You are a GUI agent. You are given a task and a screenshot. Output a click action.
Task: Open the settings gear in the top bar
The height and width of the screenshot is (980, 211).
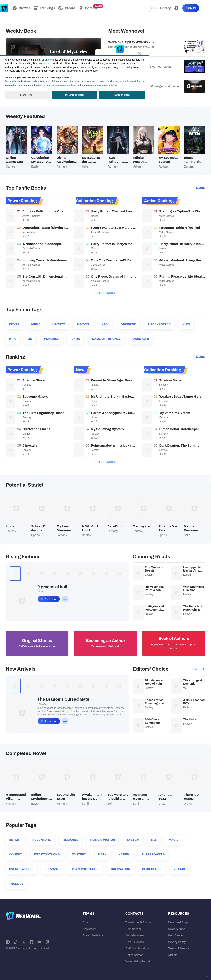click(176, 8)
